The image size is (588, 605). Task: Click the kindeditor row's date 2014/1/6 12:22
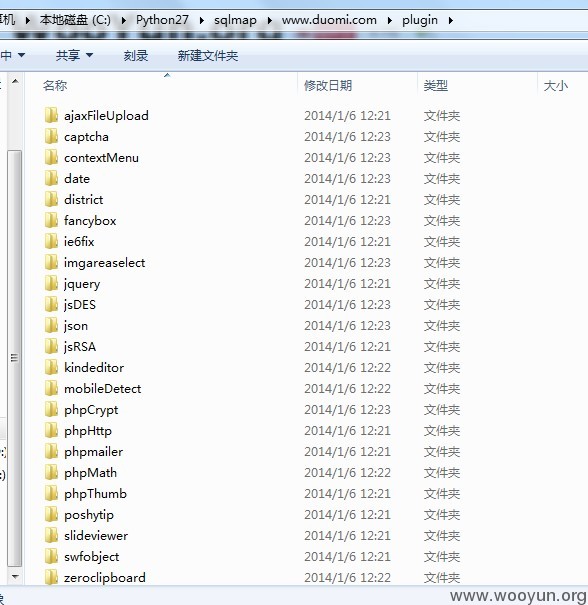[347, 367]
